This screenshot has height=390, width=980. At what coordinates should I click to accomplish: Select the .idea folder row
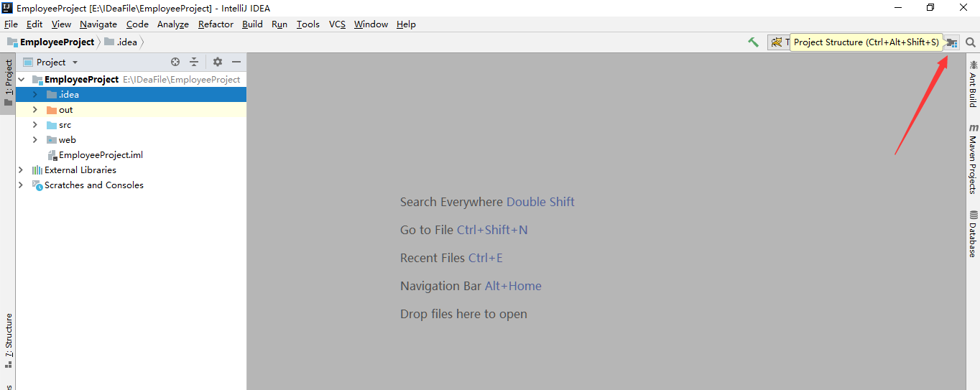point(131,95)
